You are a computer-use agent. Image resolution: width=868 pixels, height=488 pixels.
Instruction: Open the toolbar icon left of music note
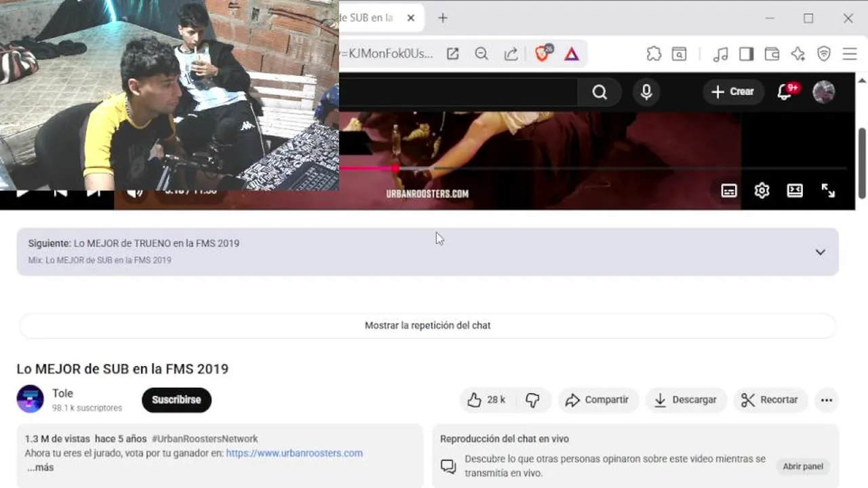(679, 54)
